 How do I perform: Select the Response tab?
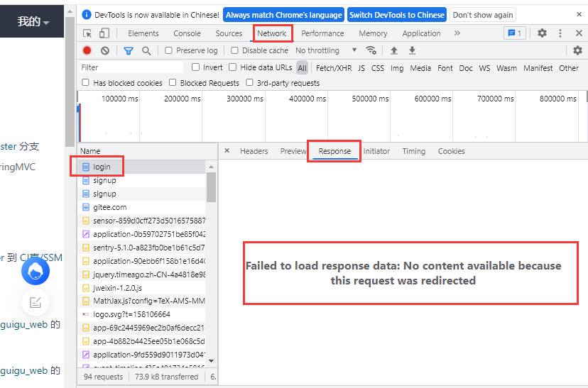click(334, 151)
